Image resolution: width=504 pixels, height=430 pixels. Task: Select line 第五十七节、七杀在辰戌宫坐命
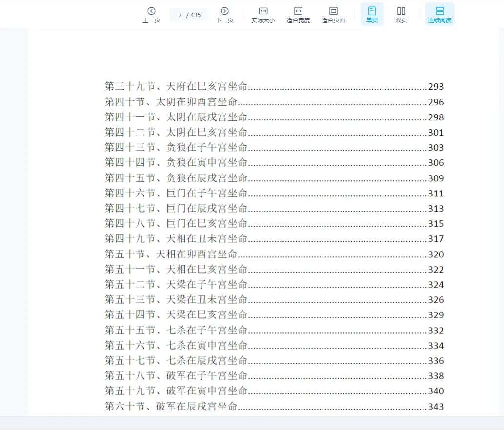274,361
